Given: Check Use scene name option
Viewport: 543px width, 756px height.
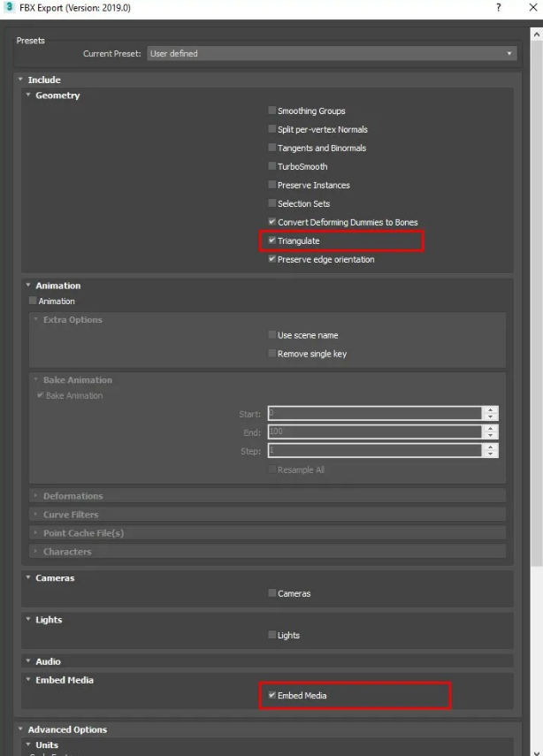Looking at the screenshot, I should coord(272,334).
